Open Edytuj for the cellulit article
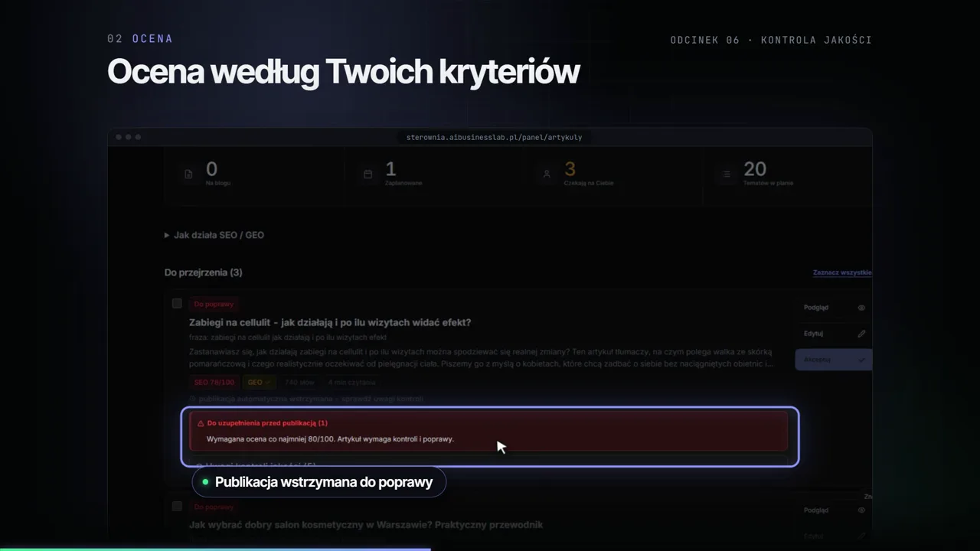Viewport: 980px width, 551px height. click(x=833, y=334)
